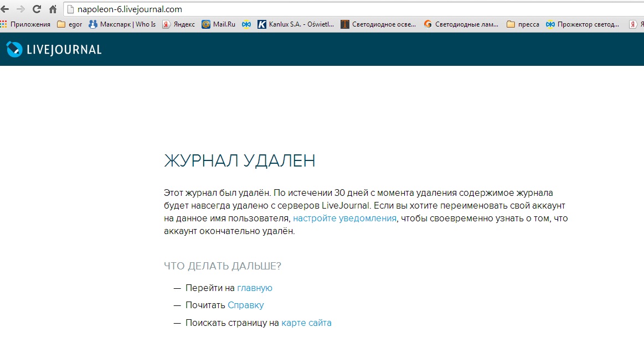Click the LiveJournal pencil logo icon
This screenshot has width=644, height=348.
[14, 49]
